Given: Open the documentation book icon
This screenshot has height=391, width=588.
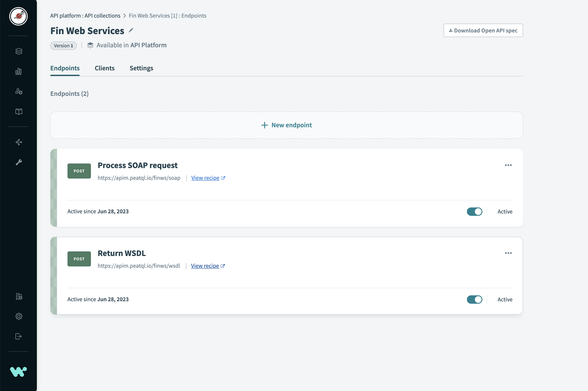Looking at the screenshot, I should pyautogui.click(x=19, y=112).
